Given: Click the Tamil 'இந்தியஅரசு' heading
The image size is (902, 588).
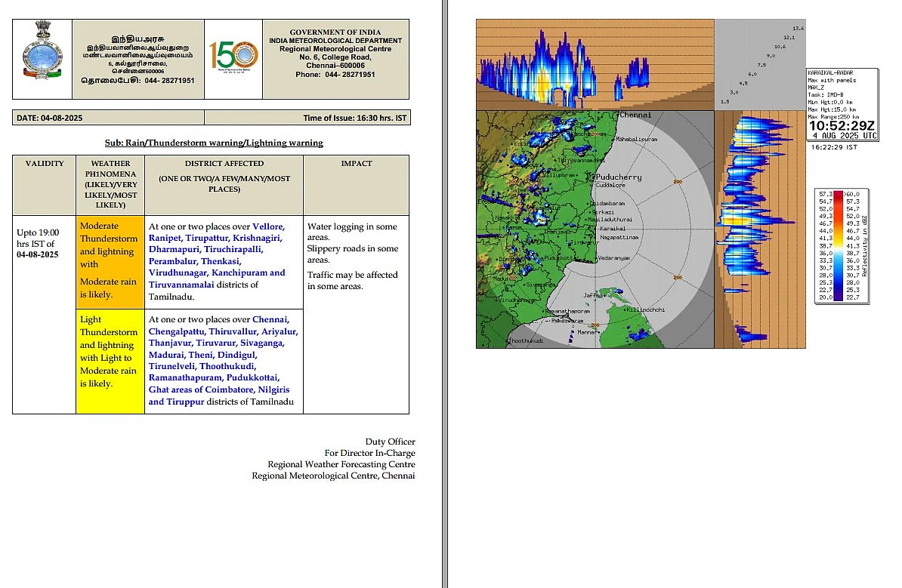Looking at the screenshot, I should coord(138,39).
